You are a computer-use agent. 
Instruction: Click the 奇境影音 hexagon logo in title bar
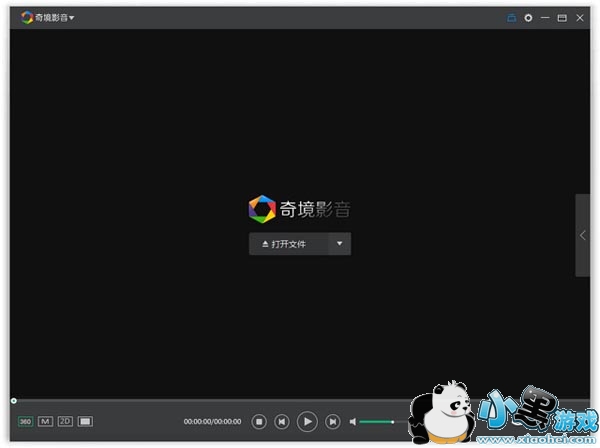[x=27, y=18]
